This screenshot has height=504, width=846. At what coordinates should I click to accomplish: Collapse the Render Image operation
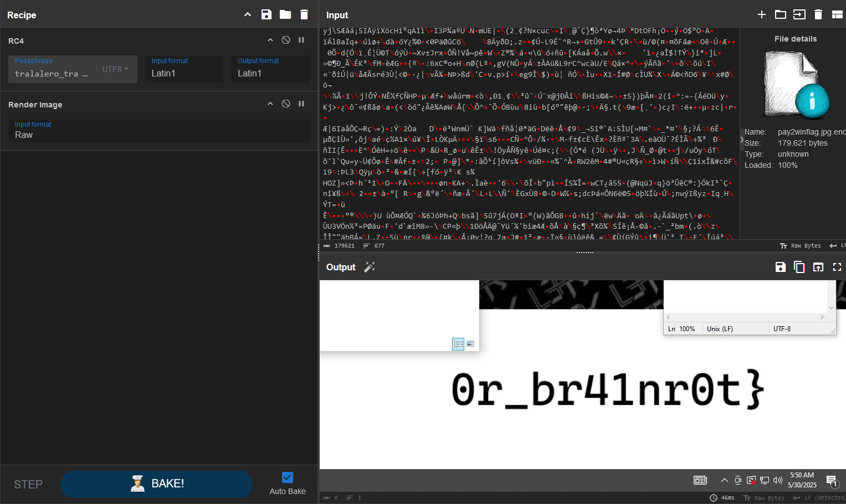click(270, 104)
